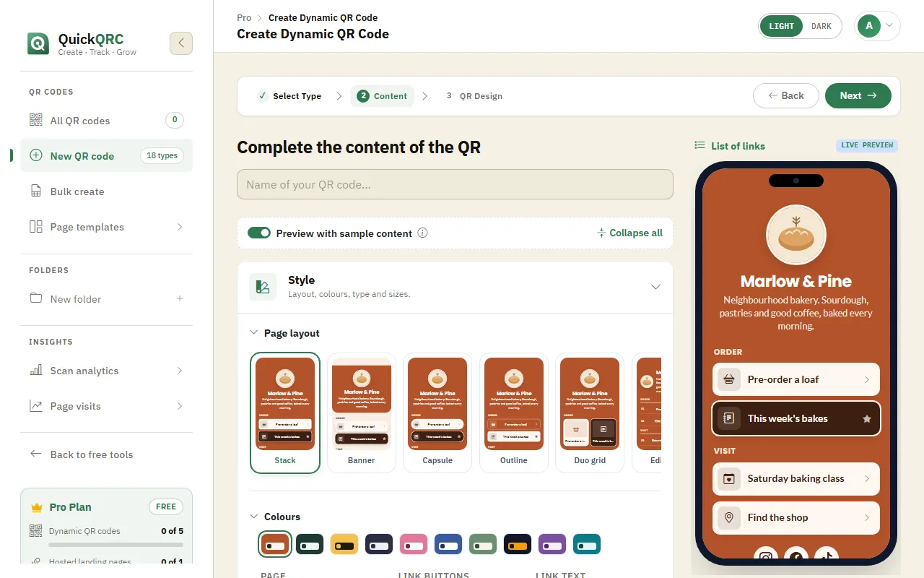Choose the Capsule layout
The width and height of the screenshot is (924, 578).
[x=437, y=413]
